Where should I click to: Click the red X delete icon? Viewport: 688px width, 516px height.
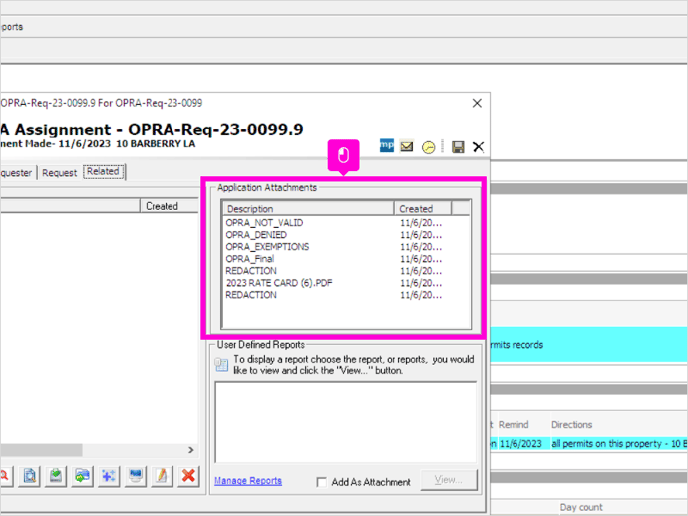[189, 476]
